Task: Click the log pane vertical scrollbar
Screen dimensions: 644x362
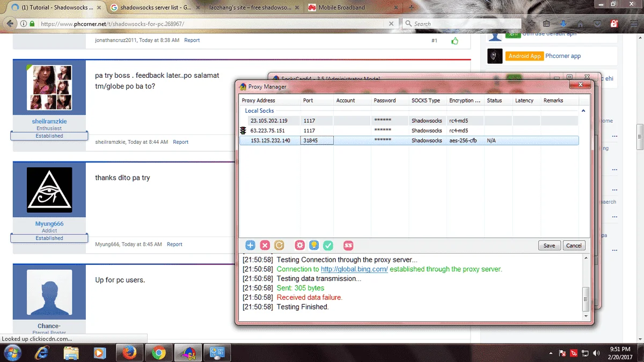Action: point(586,287)
